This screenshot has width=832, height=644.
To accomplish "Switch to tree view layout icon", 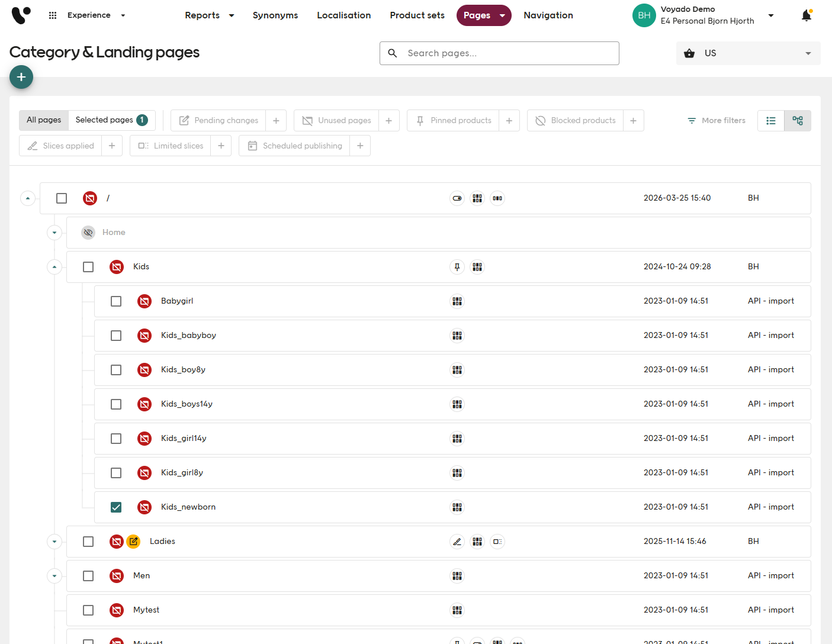I will point(797,121).
